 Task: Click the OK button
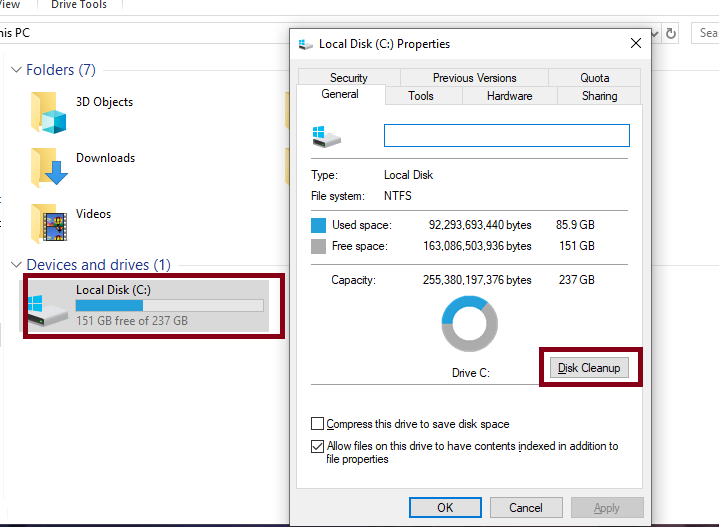(445, 507)
